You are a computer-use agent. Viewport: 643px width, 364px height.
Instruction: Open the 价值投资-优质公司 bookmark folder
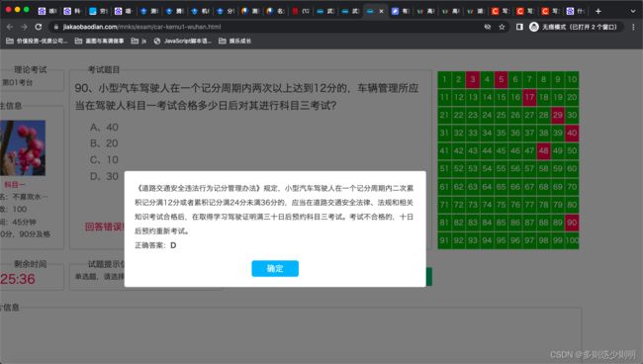37,41
